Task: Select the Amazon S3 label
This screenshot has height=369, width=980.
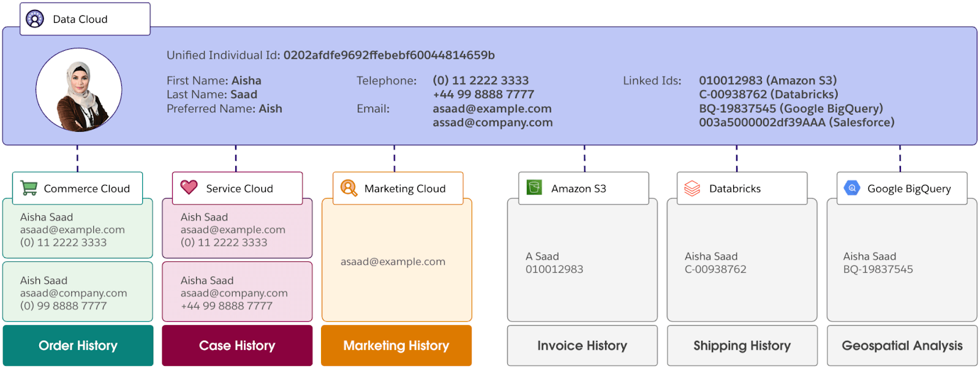Action: point(579,189)
